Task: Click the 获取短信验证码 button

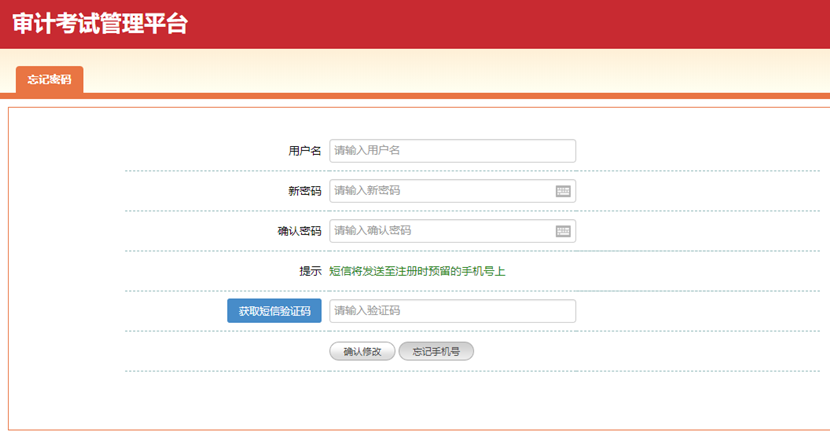Action: pyautogui.click(x=274, y=311)
